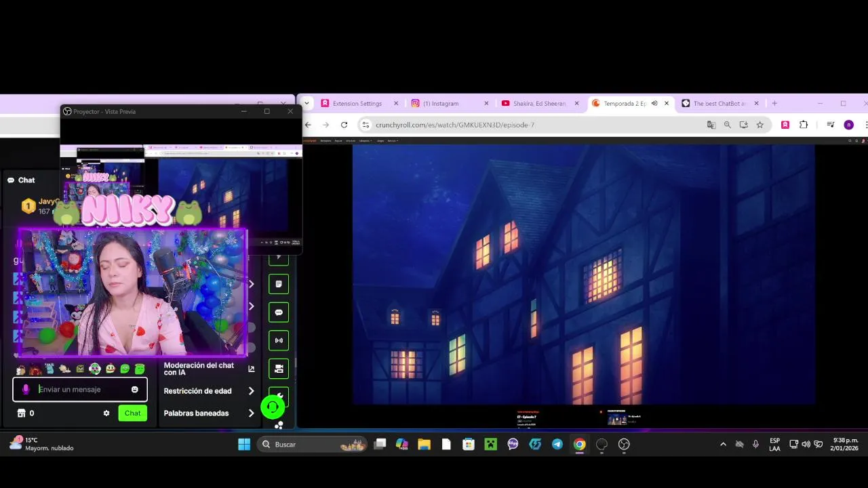
Task: Expand Restricción de edad option
Action: point(251,391)
